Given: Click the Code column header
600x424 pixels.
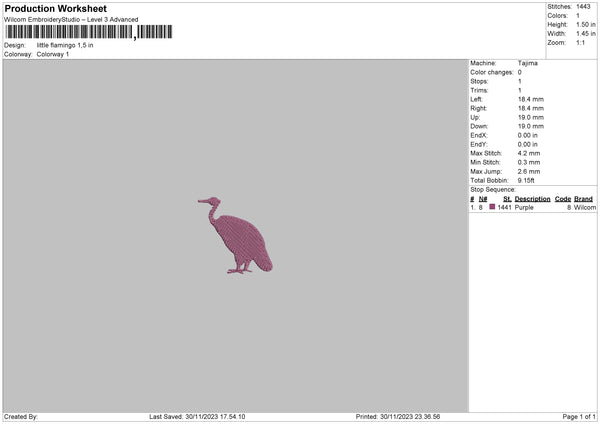Looking at the screenshot, I should [563, 199].
